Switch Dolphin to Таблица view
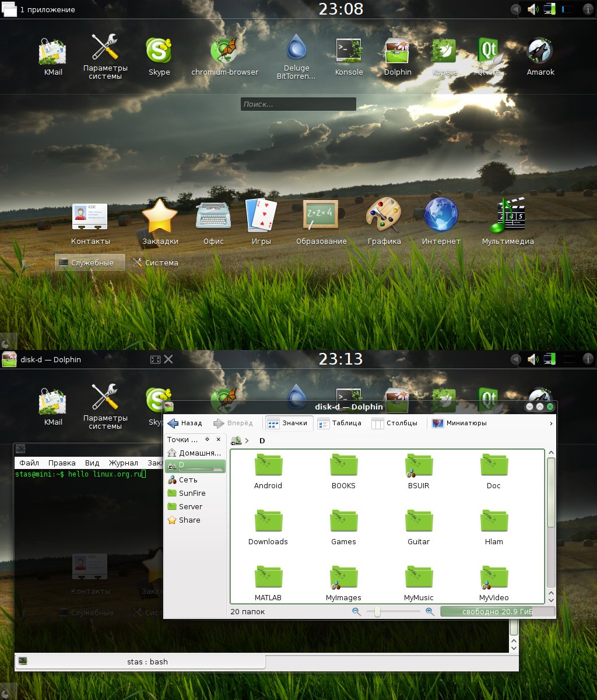597x700 pixels. point(340,423)
